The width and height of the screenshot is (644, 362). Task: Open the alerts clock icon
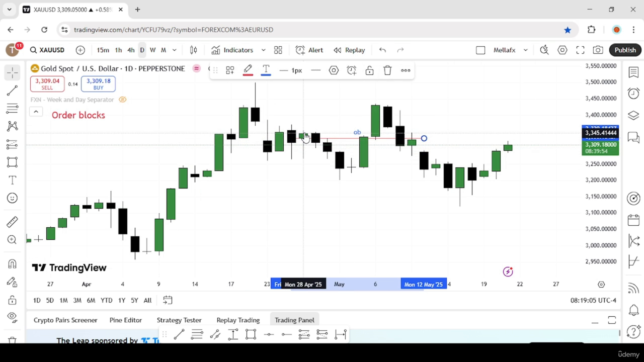(633, 94)
